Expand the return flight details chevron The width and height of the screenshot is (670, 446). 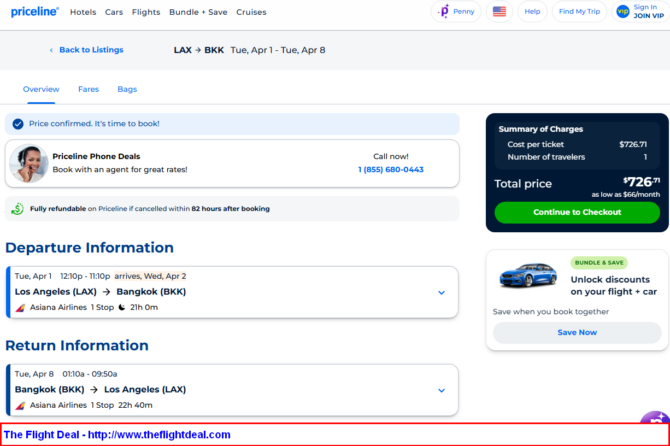pyautogui.click(x=441, y=390)
